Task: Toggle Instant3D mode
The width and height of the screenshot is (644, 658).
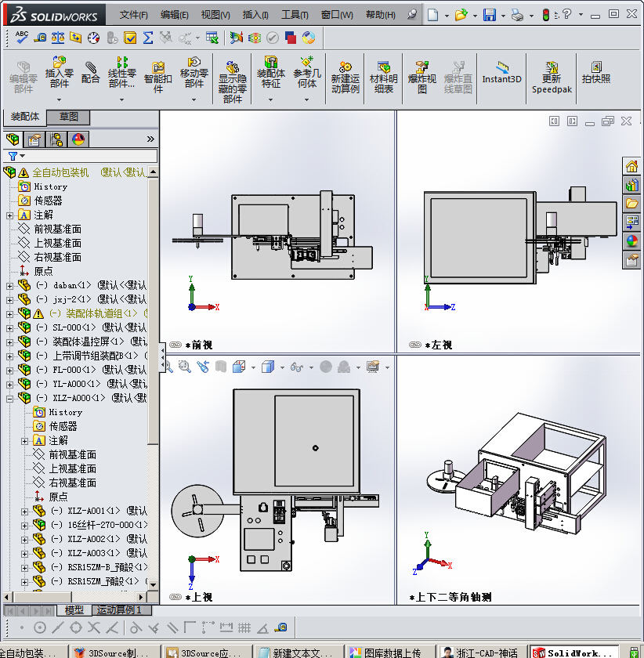Action: coord(501,73)
